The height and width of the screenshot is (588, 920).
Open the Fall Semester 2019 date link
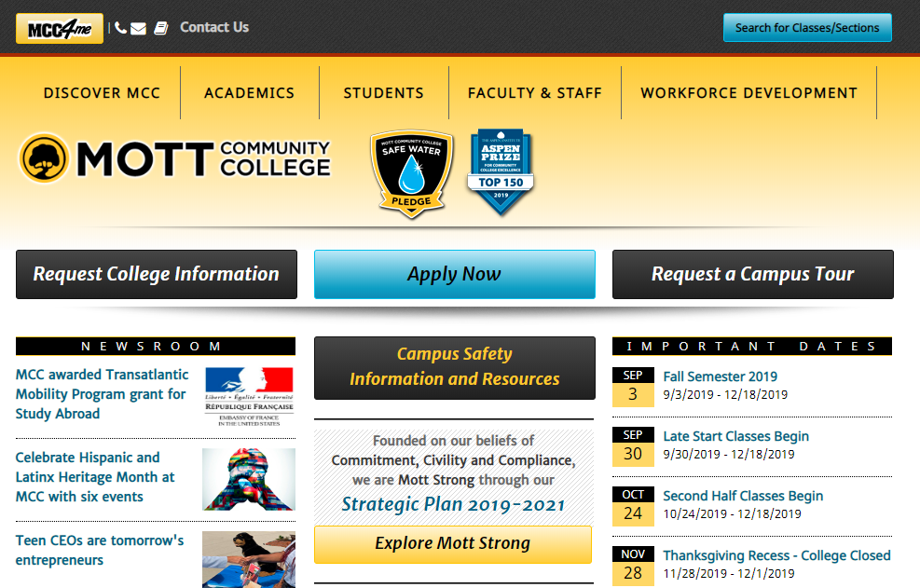tap(720, 376)
